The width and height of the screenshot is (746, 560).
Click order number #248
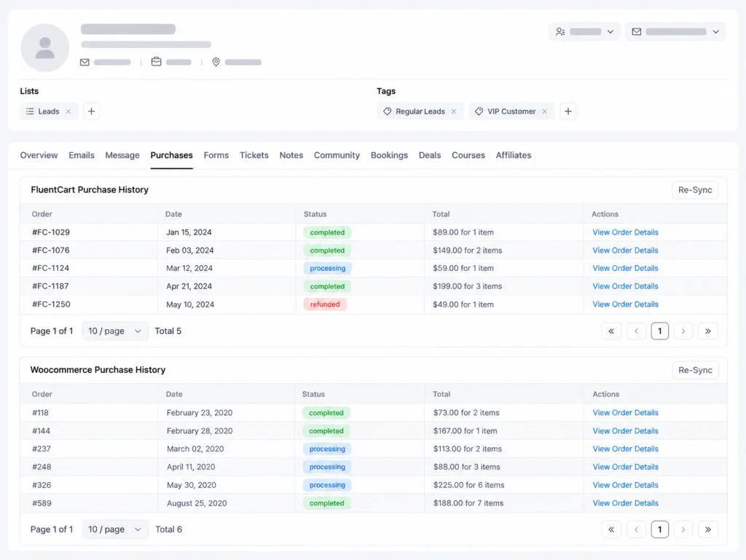42,467
